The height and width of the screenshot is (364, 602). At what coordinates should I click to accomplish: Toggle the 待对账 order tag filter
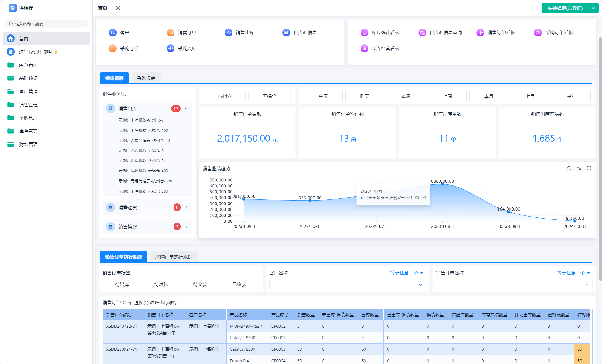click(161, 284)
